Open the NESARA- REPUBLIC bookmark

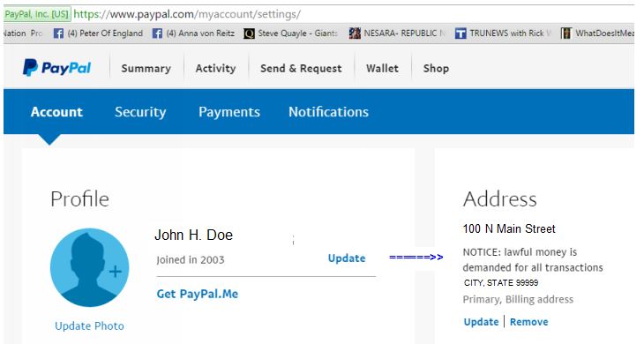coord(397,34)
